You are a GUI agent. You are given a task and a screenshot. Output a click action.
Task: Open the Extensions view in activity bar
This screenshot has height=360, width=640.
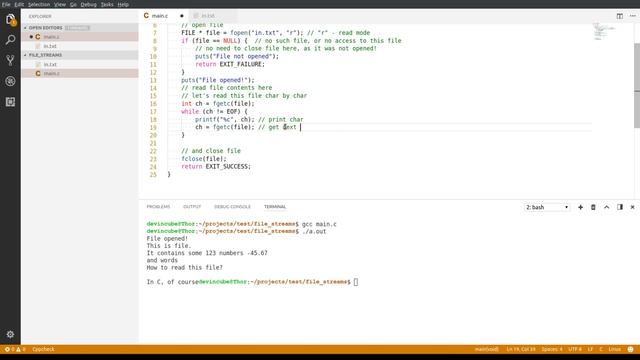(10, 102)
